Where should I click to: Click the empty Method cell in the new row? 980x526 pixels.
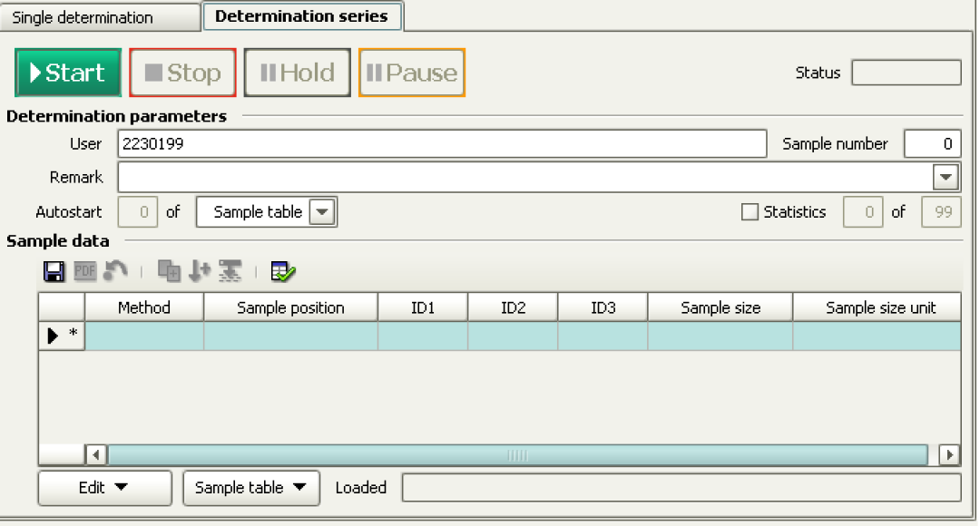point(144,336)
